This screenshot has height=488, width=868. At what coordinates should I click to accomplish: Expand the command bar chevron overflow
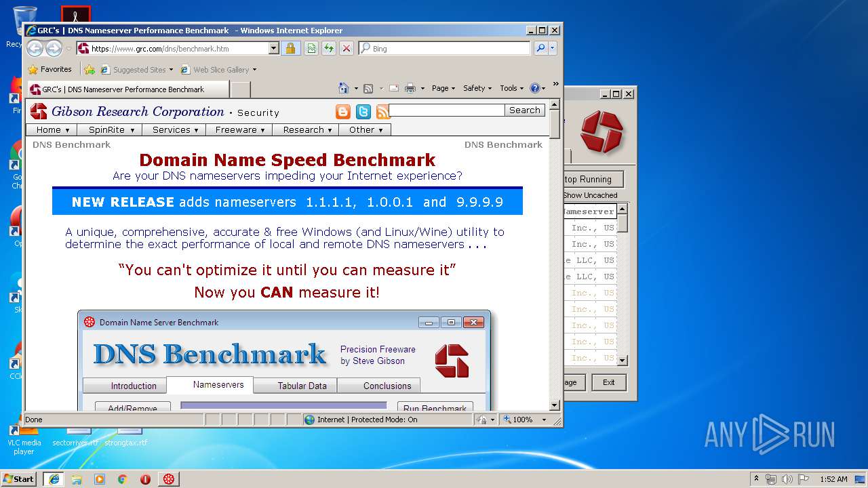(555, 84)
